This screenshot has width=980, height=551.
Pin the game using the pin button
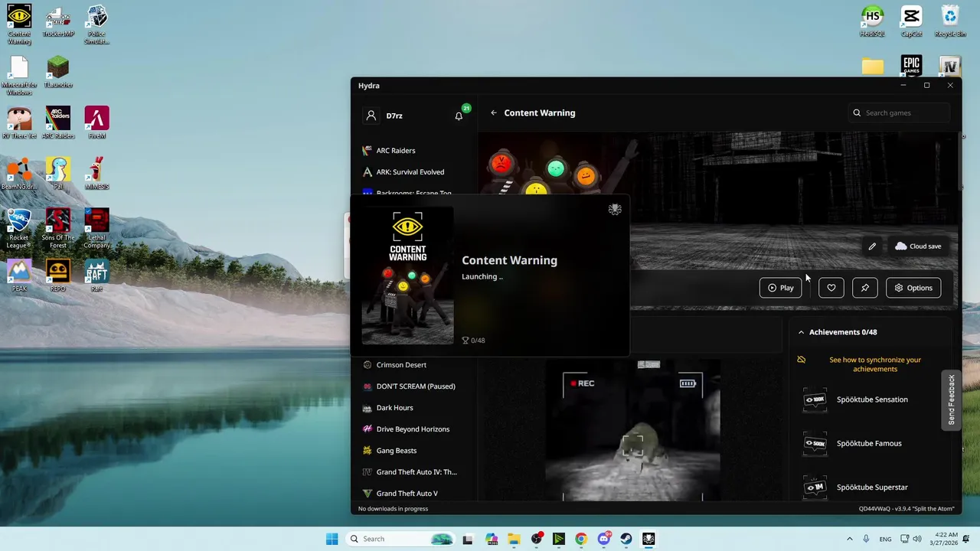tap(865, 288)
